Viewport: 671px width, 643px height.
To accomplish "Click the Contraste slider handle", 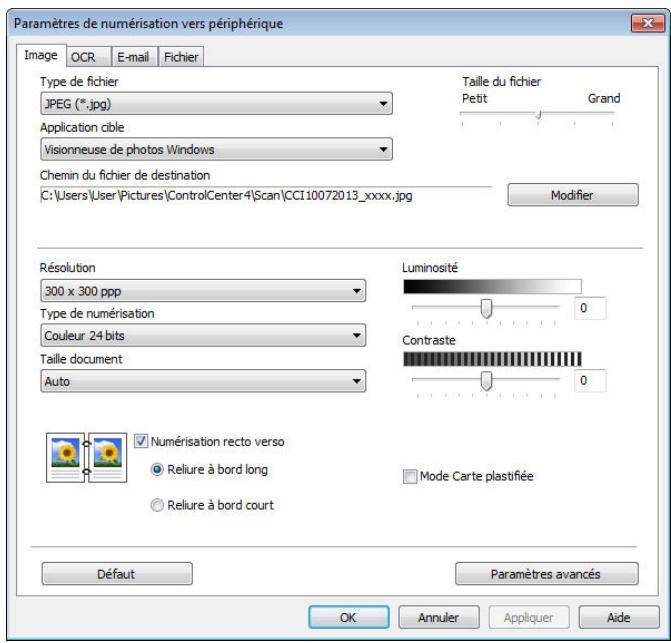I will 486,381.
